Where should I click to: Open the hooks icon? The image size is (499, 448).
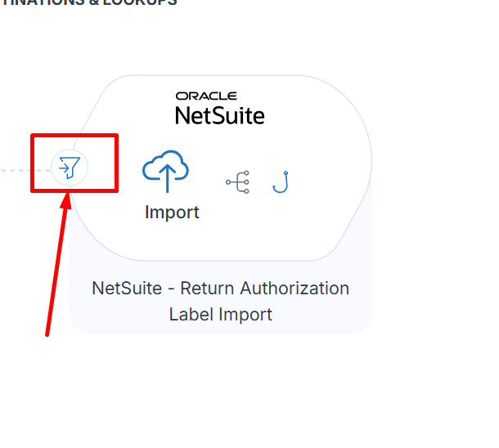coord(281,181)
